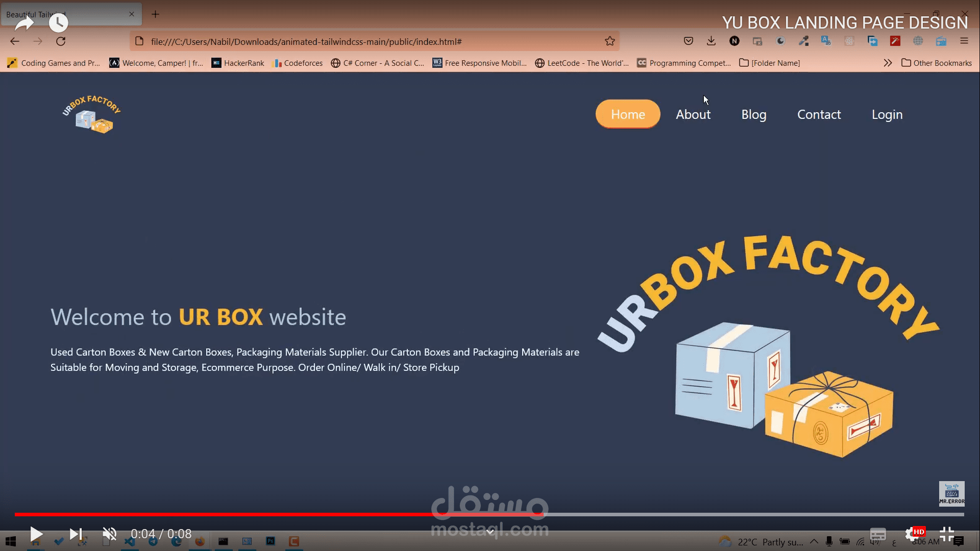Reload the page with refresh icon

click(61, 41)
